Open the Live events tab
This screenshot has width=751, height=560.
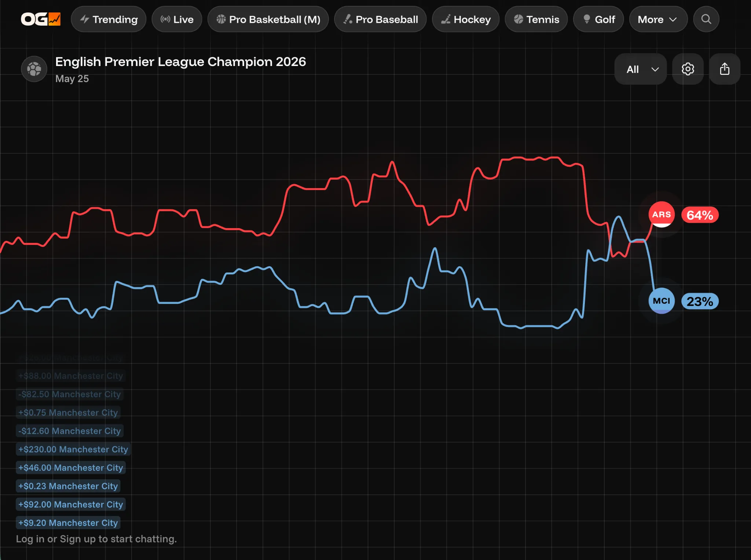[177, 19]
